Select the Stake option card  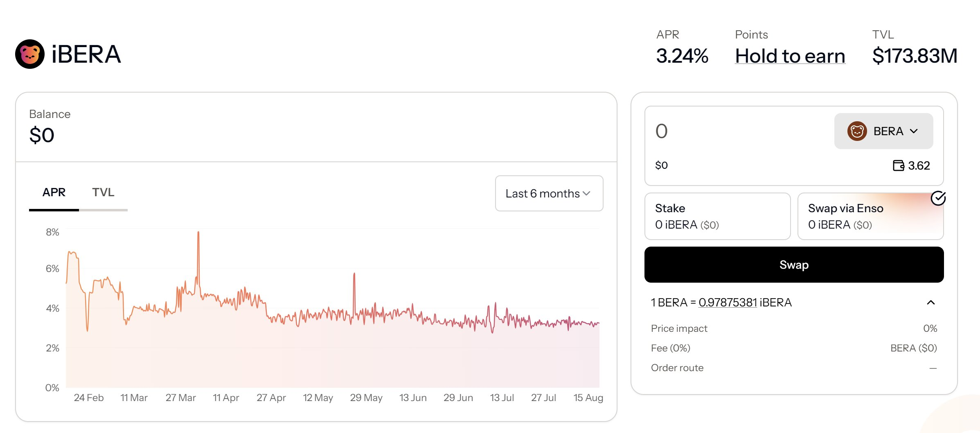pyautogui.click(x=717, y=216)
